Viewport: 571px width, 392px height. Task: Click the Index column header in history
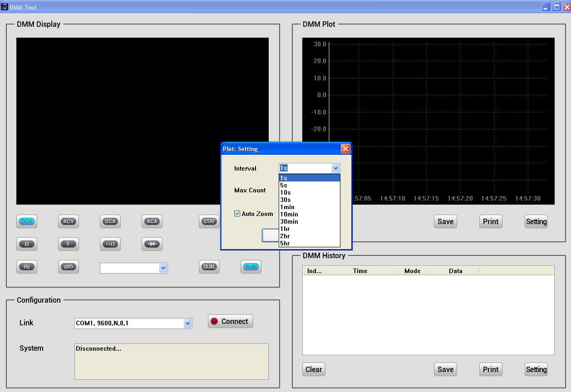coord(314,271)
